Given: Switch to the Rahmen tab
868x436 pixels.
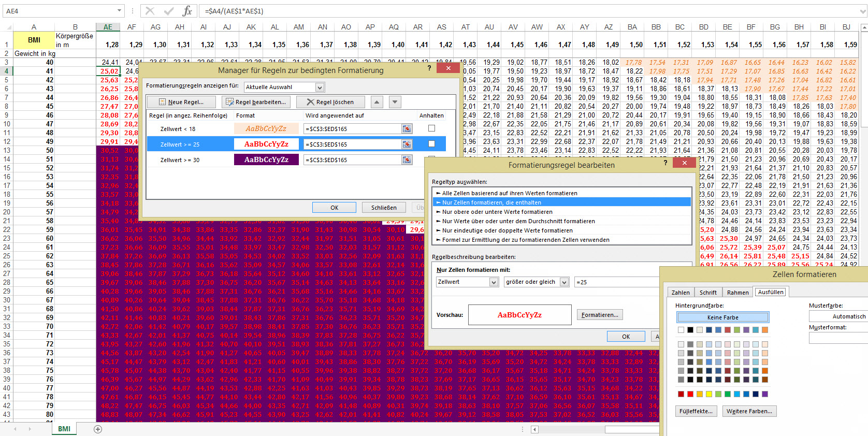Looking at the screenshot, I should pos(737,293).
